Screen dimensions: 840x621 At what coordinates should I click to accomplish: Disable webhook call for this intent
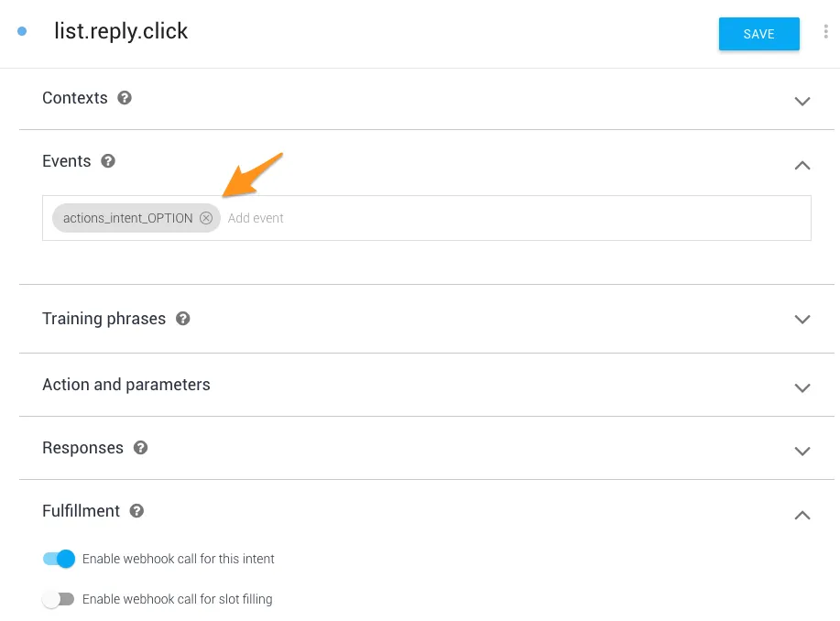(59, 559)
